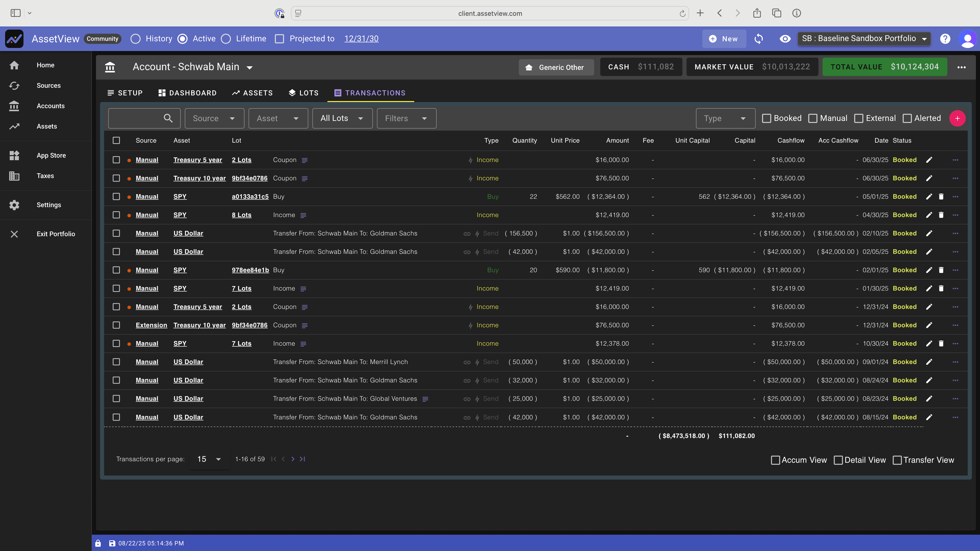Open the account three-dot menu beside Total Value
980x551 pixels.
961,67
